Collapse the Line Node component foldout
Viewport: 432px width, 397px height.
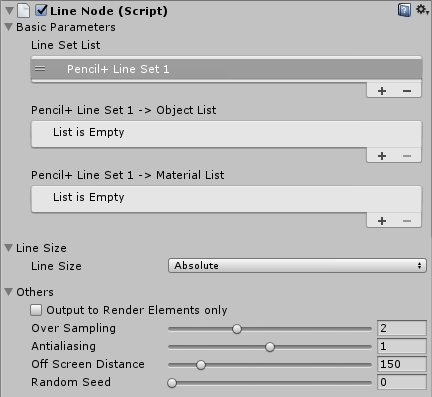(9, 11)
